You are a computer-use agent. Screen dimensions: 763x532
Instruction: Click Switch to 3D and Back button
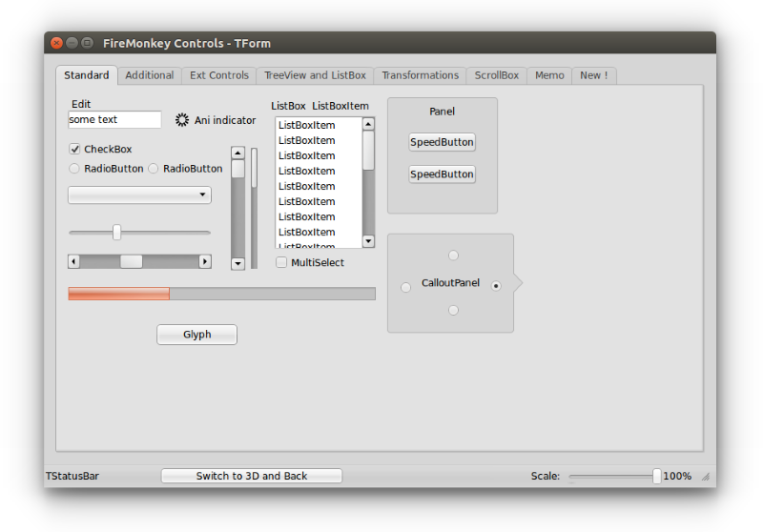252,476
